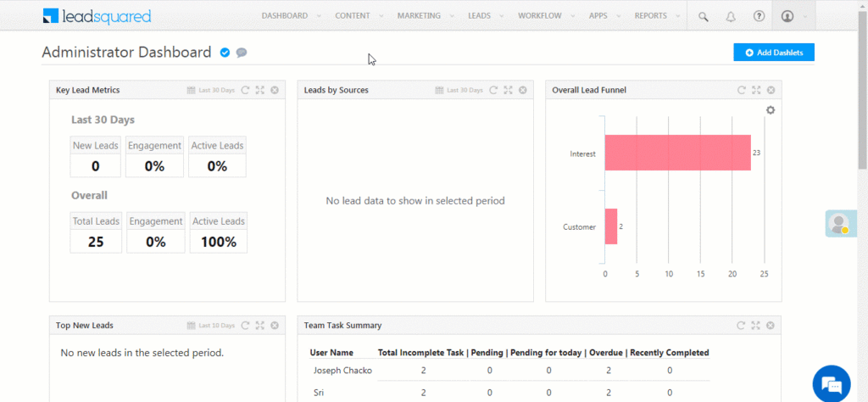The height and width of the screenshot is (402, 868).
Task: Change Top New Leads Last 10 Days range
Action: click(210, 326)
